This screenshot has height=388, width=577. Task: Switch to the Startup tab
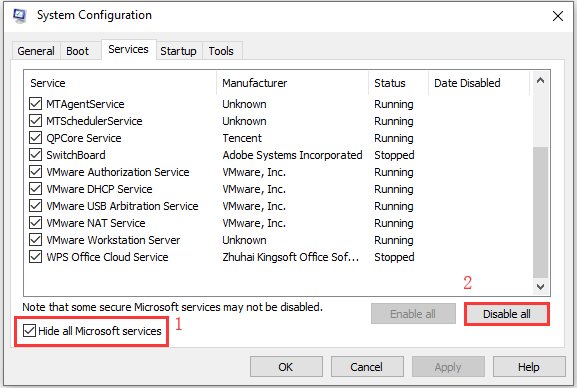coord(178,50)
